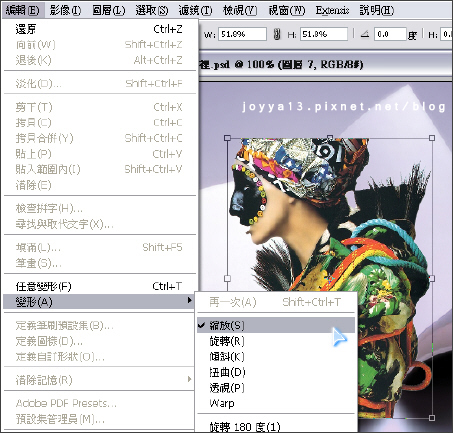Screen dimensions: 454x434
Task: Choose Warp in transform submenu
Action: tap(276, 403)
